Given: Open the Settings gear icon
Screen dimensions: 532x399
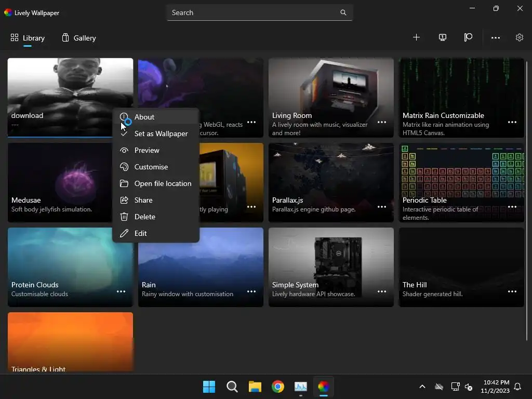Looking at the screenshot, I should pyautogui.click(x=520, y=37).
